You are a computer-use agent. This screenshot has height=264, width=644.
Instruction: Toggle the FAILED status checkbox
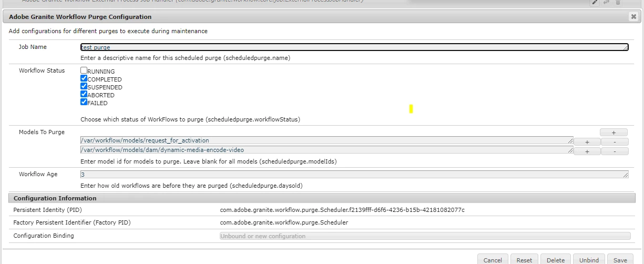click(84, 102)
